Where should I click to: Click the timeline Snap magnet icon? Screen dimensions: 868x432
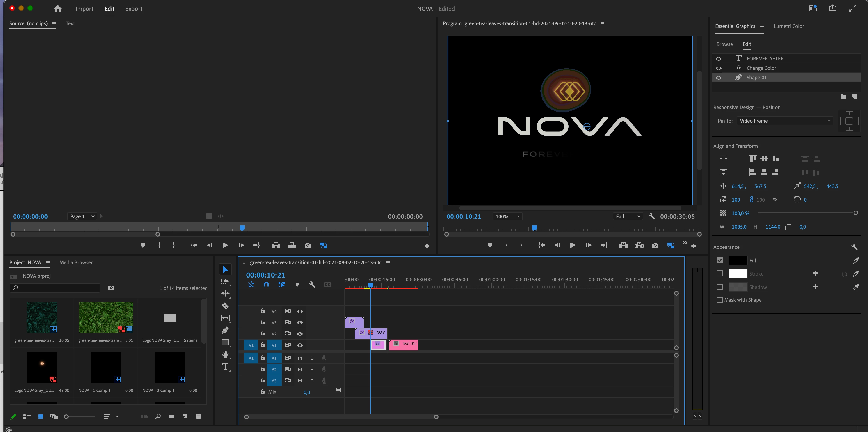266,285
